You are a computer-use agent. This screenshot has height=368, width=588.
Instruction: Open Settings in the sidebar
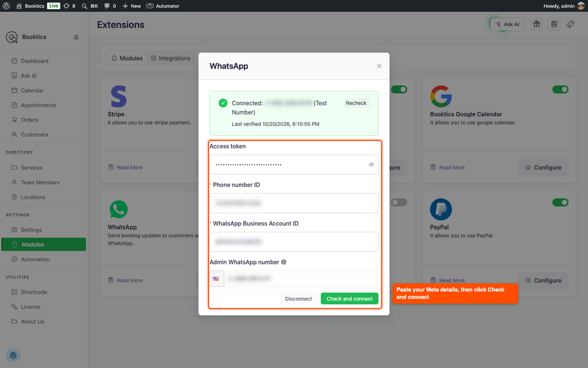click(x=31, y=230)
